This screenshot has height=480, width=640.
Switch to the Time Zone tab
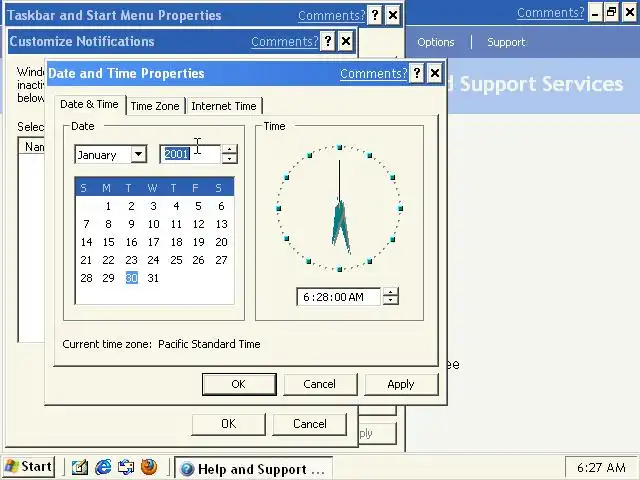tap(155, 106)
